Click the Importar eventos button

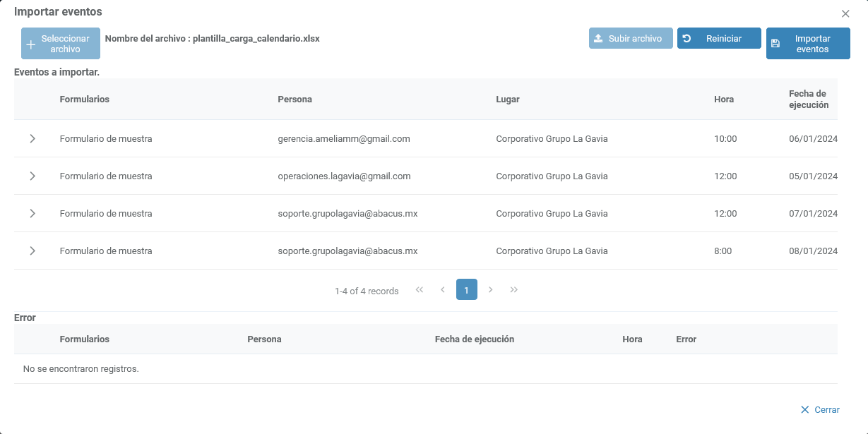point(808,44)
